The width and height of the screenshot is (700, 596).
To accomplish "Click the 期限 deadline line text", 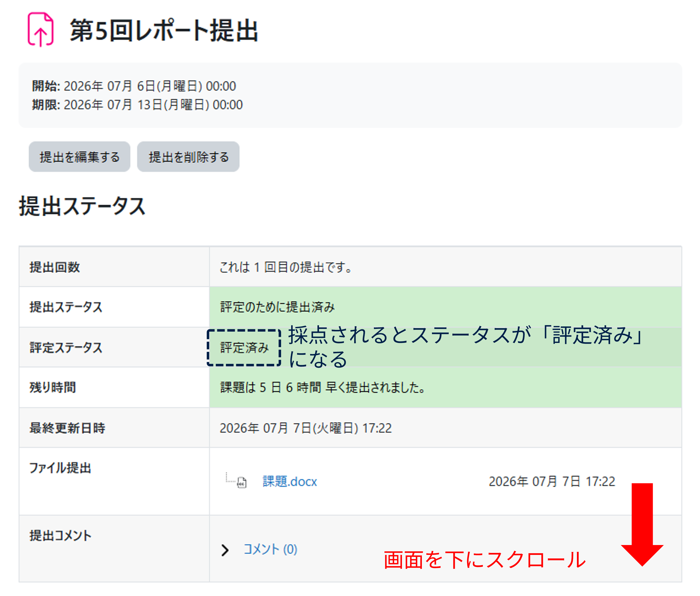I will tap(137, 105).
